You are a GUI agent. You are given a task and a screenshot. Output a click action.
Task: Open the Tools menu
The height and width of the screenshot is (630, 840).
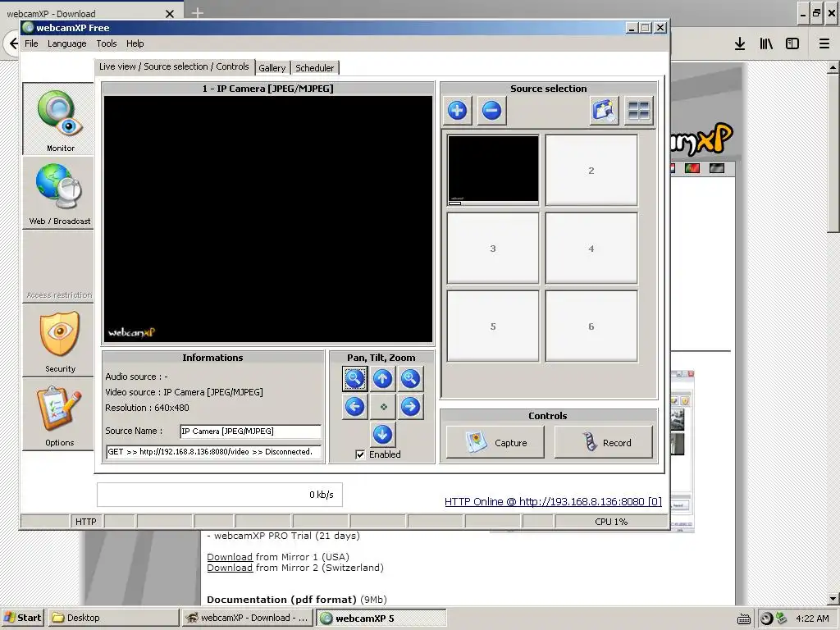[x=106, y=43]
